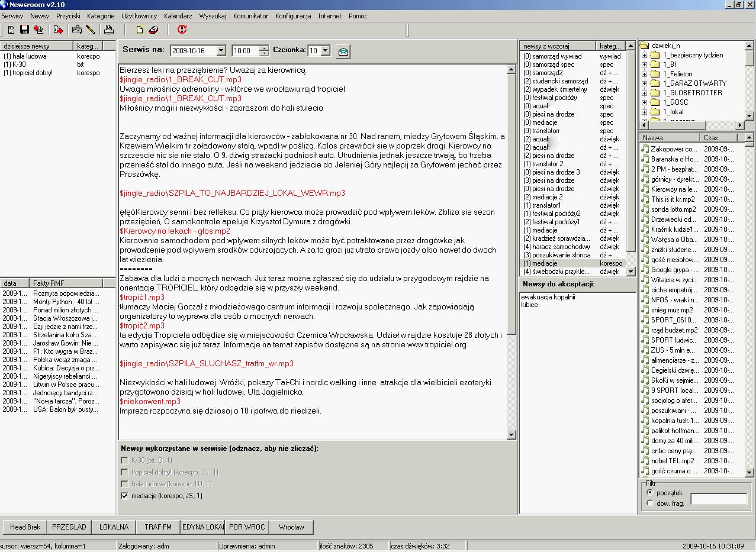The height and width of the screenshot is (552, 756).
Task: Click the printer icon
Action: (109, 30)
